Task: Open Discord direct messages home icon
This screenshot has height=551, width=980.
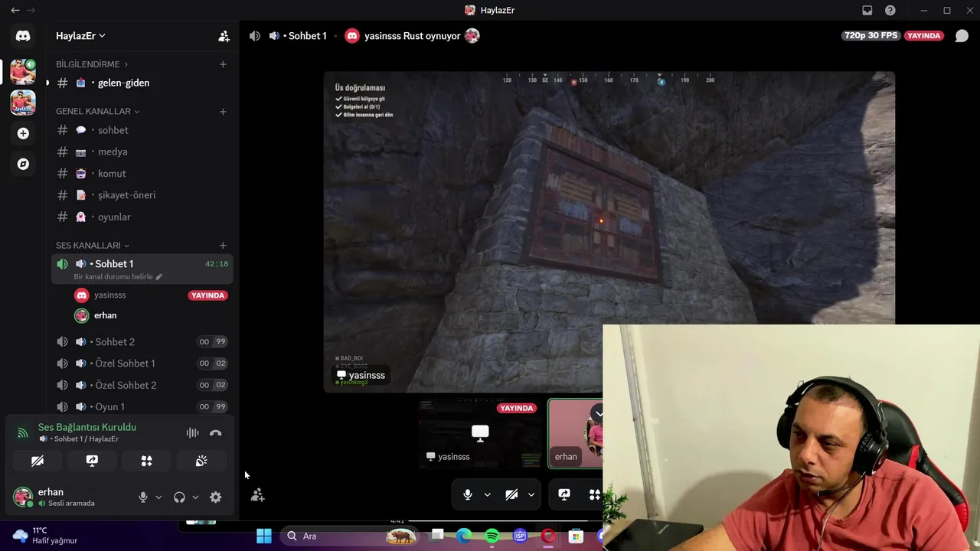Action: point(23,36)
